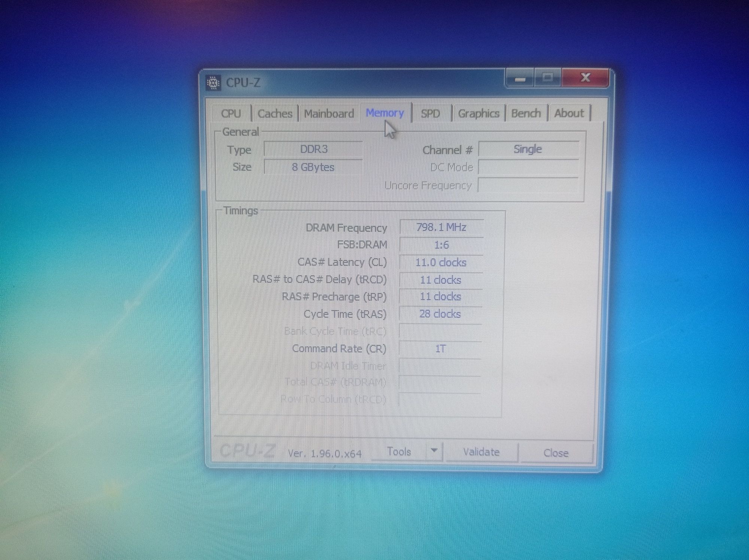Open the Graphics tab
This screenshot has height=560, width=749.
point(479,113)
